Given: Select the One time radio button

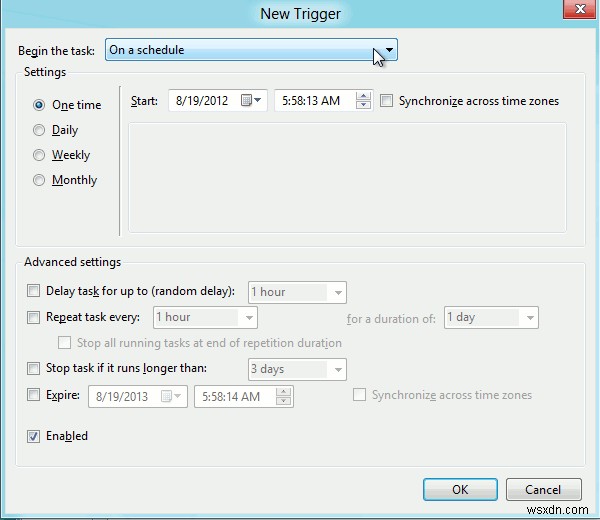Looking at the screenshot, I should pos(39,105).
